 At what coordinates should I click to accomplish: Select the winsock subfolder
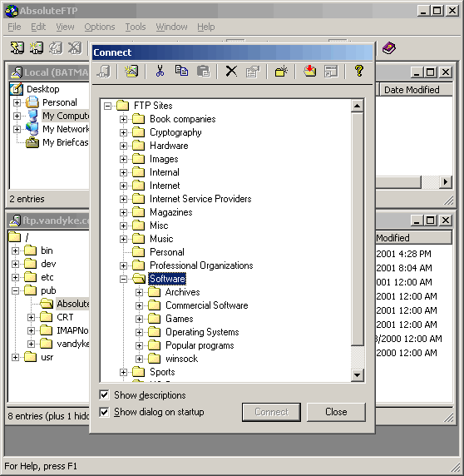[x=181, y=359]
